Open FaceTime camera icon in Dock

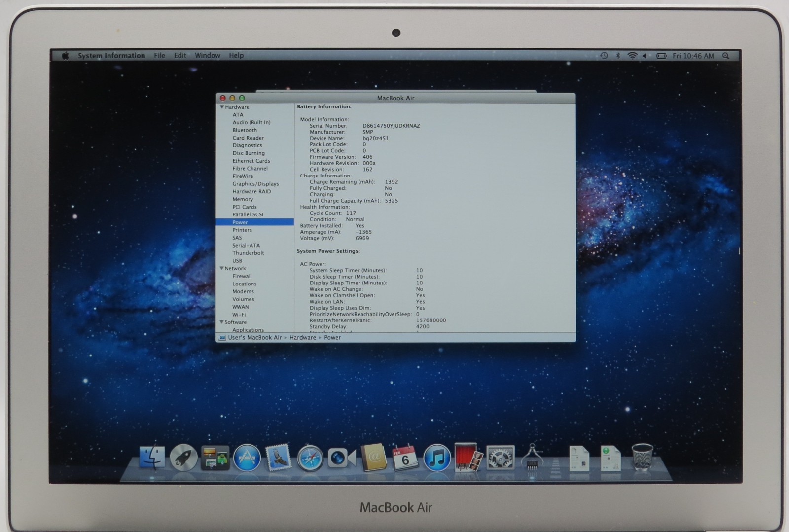coord(342,459)
